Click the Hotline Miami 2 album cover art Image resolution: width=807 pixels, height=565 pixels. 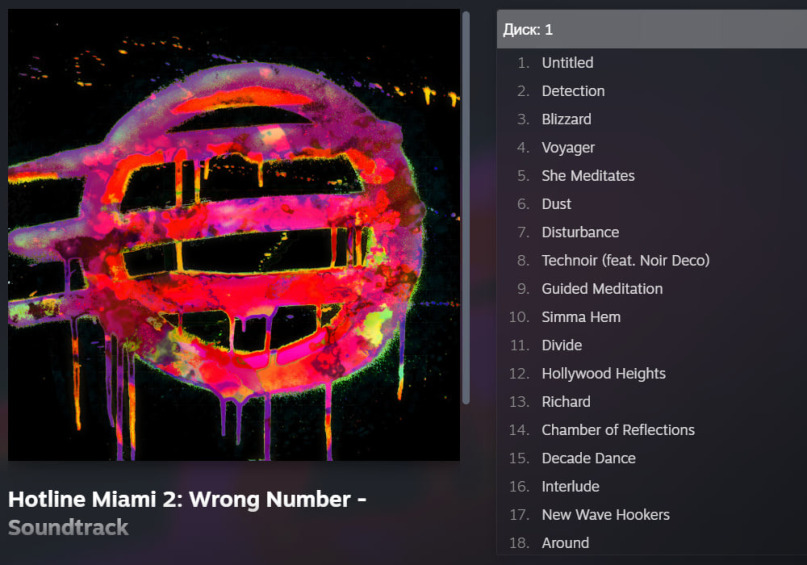coord(234,235)
